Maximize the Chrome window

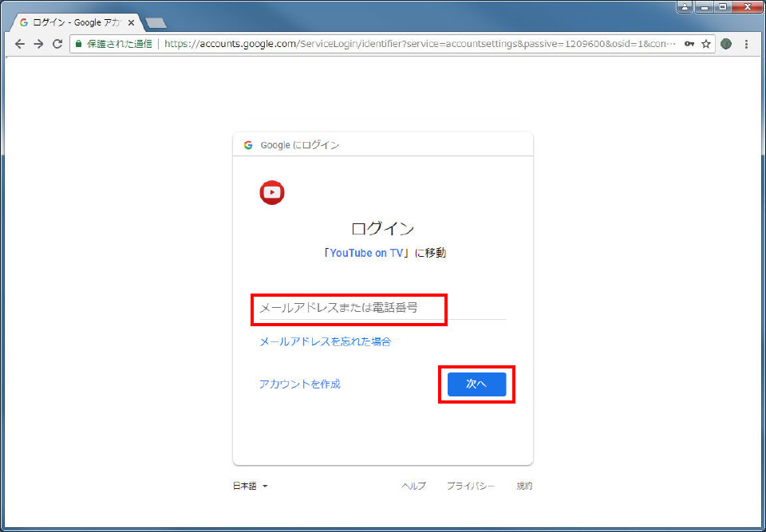tap(723, 7)
